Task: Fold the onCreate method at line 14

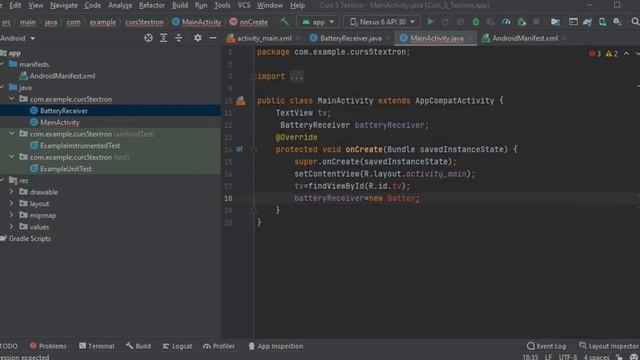Action: coord(253,149)
